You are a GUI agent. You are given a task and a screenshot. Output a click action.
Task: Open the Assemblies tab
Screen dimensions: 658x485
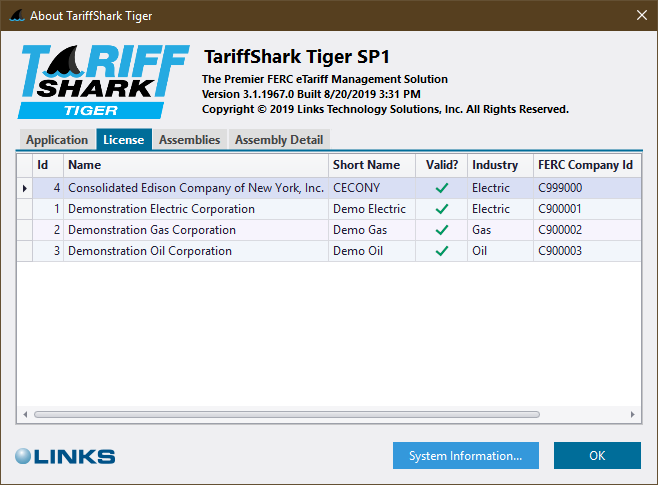tap(189, 139)
